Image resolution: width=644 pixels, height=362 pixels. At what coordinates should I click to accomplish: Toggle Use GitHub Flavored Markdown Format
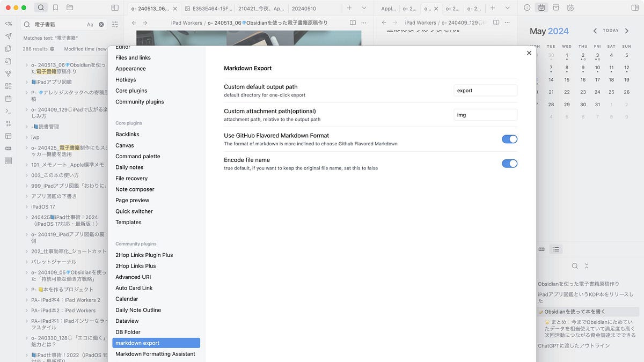point(509,139)
